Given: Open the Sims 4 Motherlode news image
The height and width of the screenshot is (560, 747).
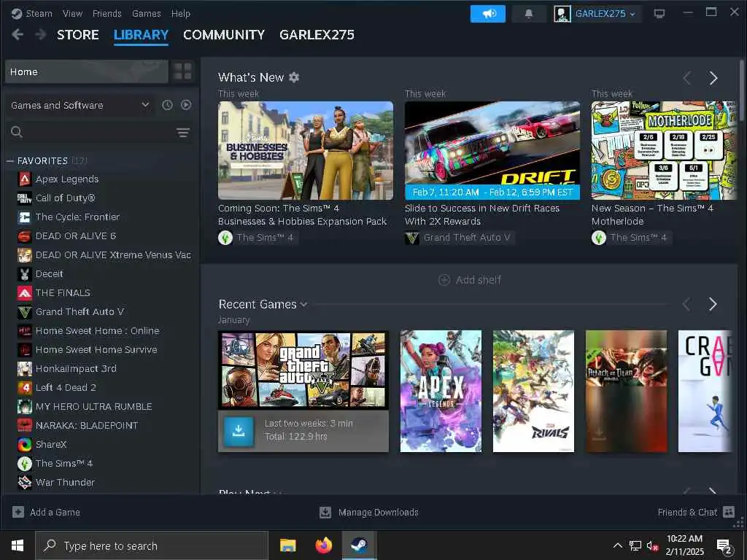Looking at the screenshot, I should [664, 150].
